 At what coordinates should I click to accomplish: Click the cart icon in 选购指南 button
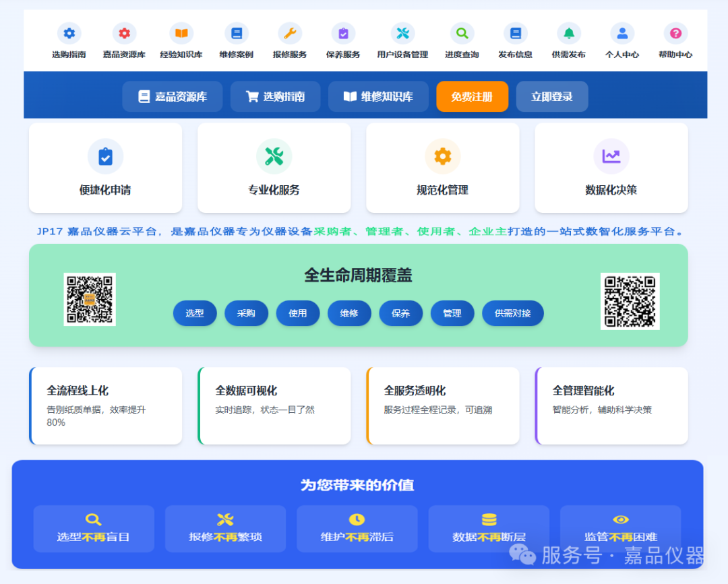click(x=252, y=96)
